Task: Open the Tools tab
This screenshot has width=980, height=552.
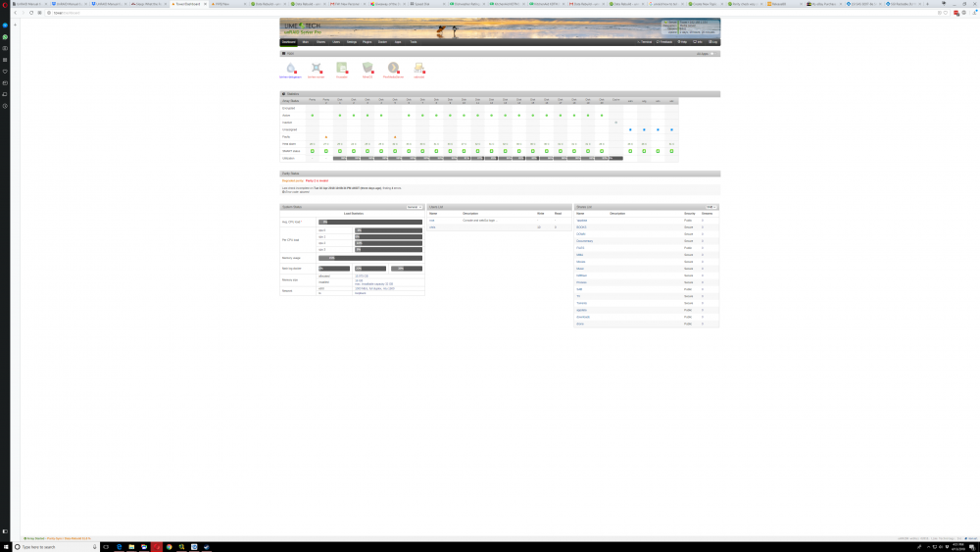Action: point(414,42)
